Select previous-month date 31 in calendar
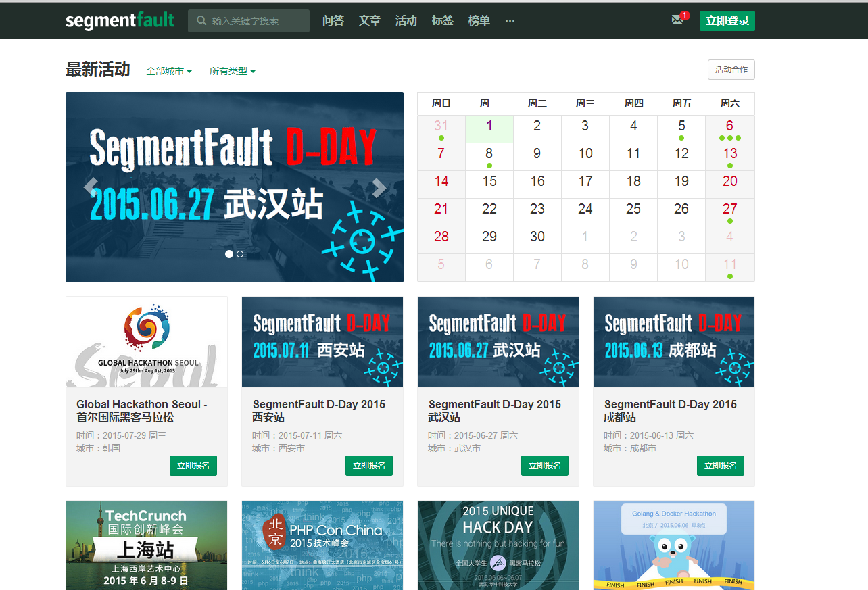 (441, 128)
